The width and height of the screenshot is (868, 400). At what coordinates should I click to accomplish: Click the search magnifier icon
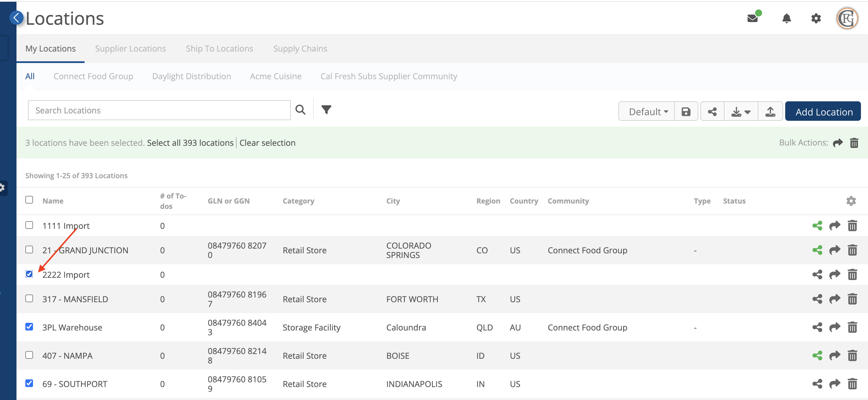pyautogui.click(x=300, y=110)
